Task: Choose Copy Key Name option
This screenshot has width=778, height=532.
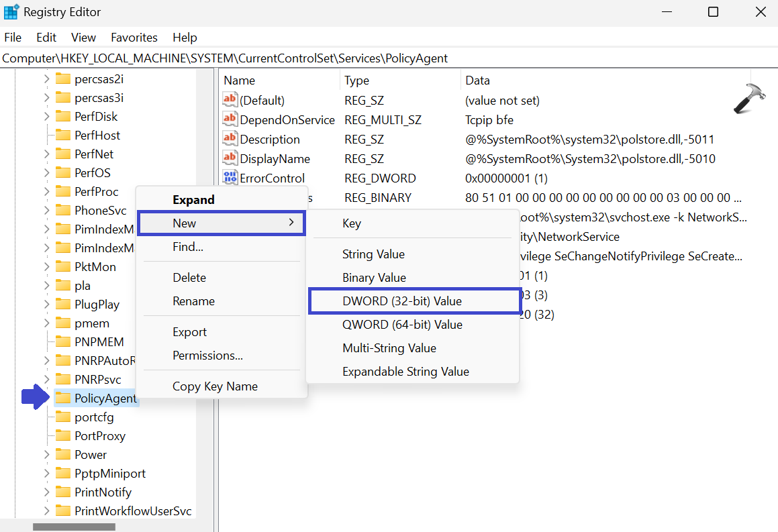Action: point(215,386)
